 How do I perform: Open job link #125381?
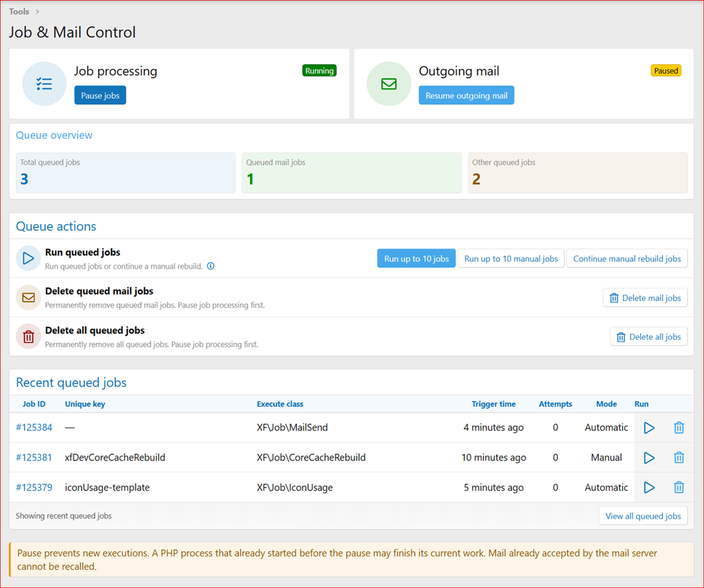[x=34, y=457]
